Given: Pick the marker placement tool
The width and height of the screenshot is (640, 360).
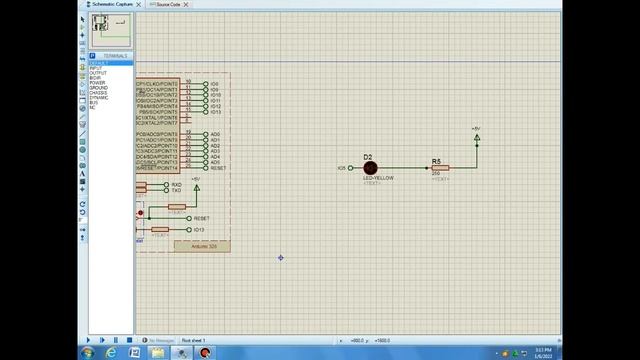Looking at the screenshot, I should click(82, 189).
